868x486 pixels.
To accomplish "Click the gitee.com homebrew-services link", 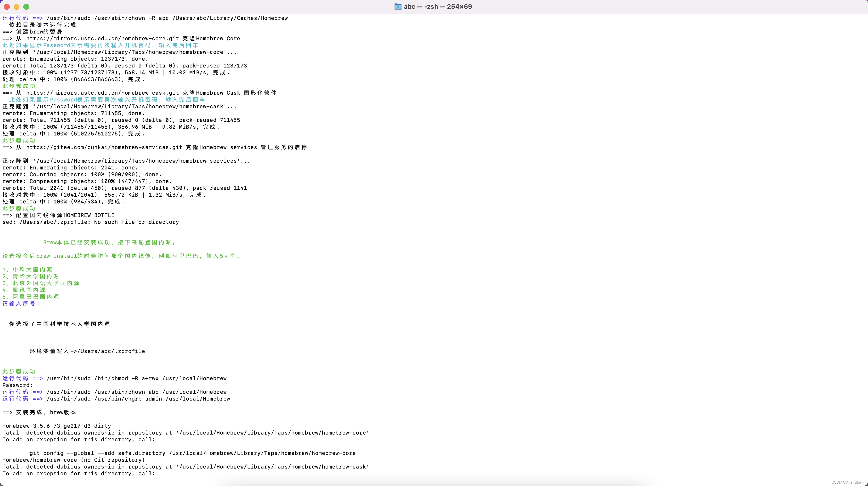I will pyautogui.click(x=104, y=147).
